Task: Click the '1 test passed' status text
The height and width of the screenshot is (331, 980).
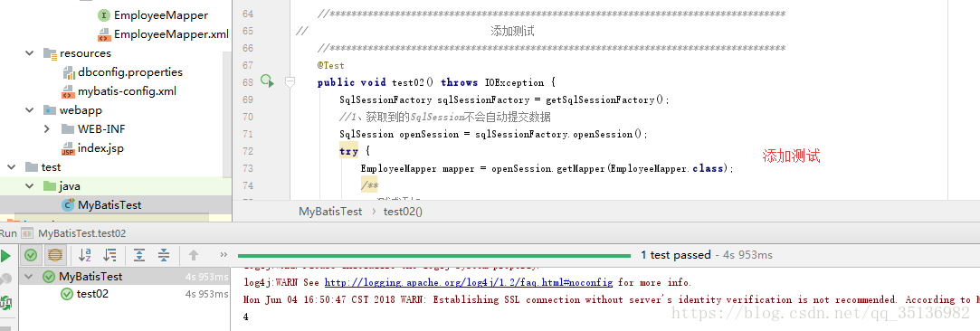Action: (x=676, y=255)
